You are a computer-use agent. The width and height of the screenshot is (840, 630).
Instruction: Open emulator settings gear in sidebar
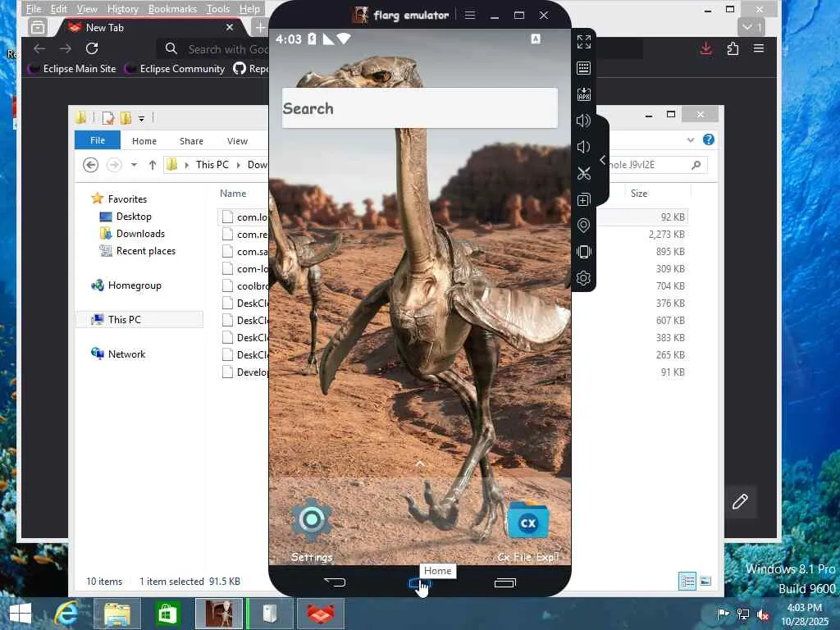tap(583, 278)
